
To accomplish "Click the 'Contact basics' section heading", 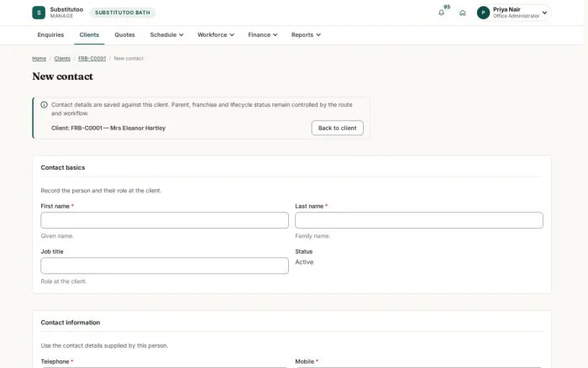I will [63, 168].
